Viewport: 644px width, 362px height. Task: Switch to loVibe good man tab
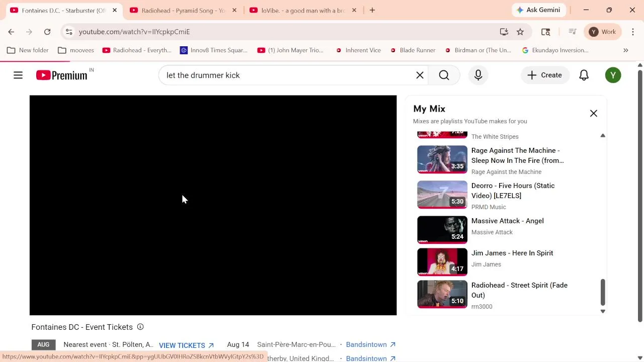(x=303, y=10)
